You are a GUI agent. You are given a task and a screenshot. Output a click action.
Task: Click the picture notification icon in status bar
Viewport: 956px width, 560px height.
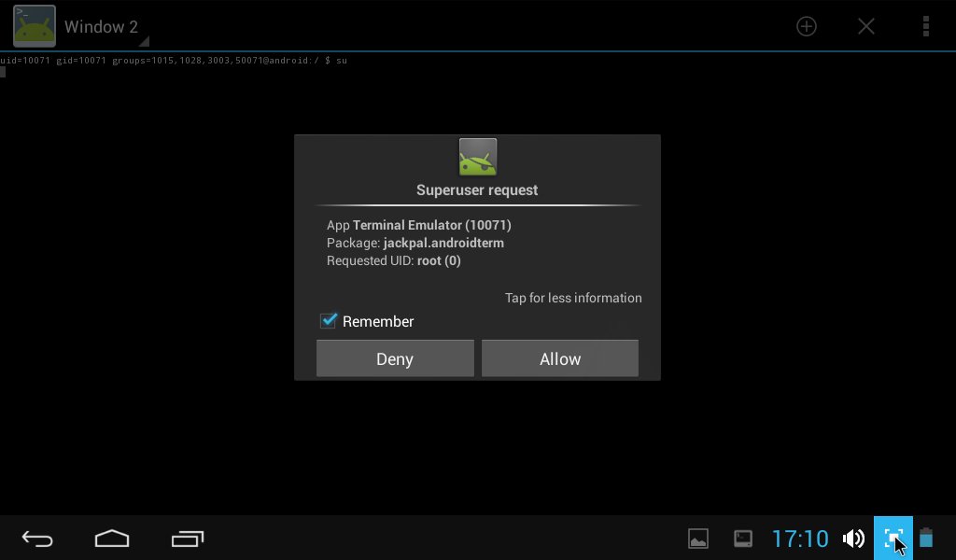click(698, 539)
